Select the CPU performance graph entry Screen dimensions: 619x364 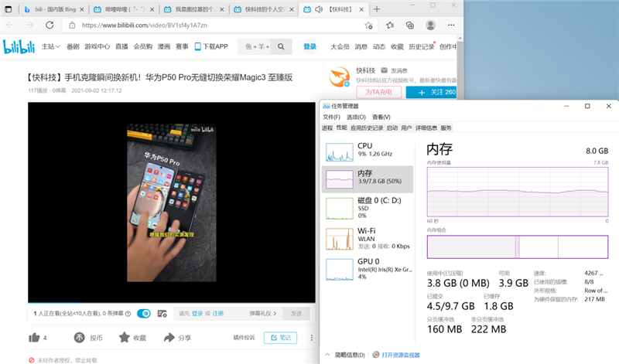pyautogui.click(x=368, y=149)
